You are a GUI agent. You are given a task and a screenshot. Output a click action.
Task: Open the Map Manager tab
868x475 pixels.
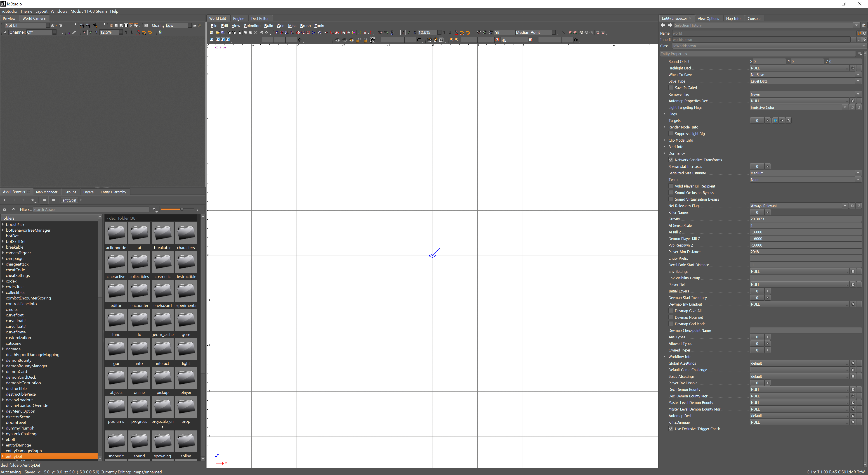point(47,192)
